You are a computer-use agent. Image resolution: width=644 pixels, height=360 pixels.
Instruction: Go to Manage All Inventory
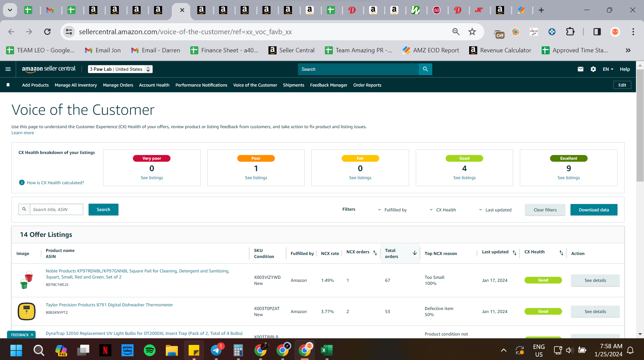coord(76,85)
